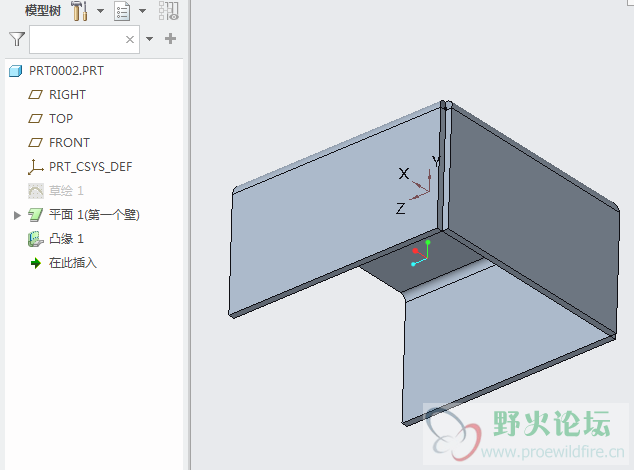
Task: Click the 凸缘 1 flange icon
Action: click(x=36, y=239)
